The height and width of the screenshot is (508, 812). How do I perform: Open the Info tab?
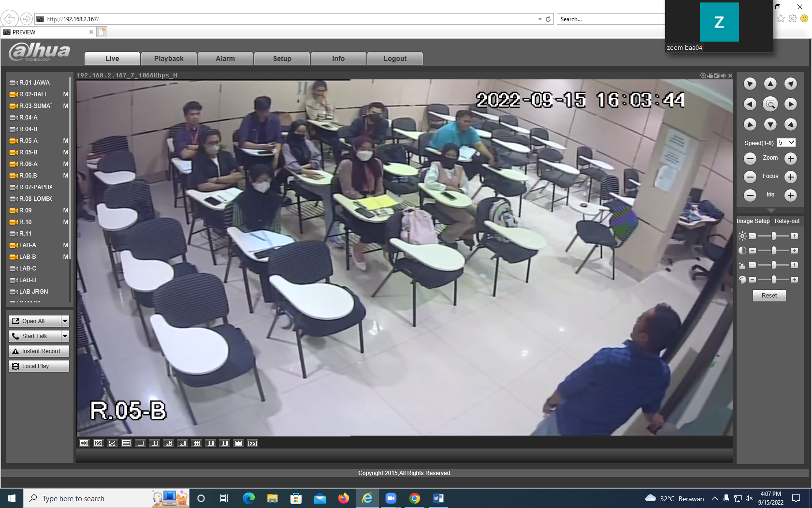pos(338,59)
